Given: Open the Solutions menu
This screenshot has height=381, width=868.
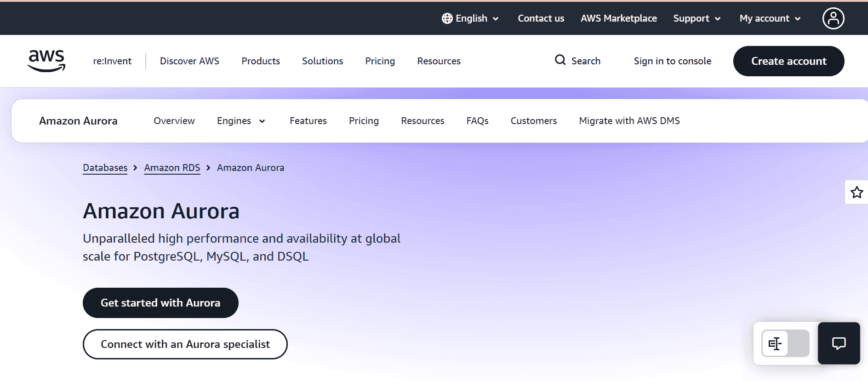Looking at the screenshot, I should pyautogui.click(x=322, y=61).
